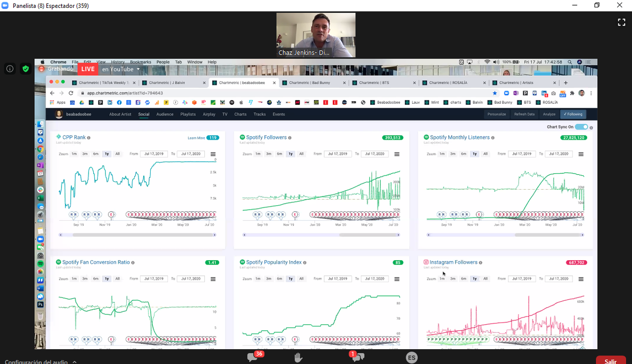Click the Rosalía bookmark in bookmarks bar

(x=547, y=102)
